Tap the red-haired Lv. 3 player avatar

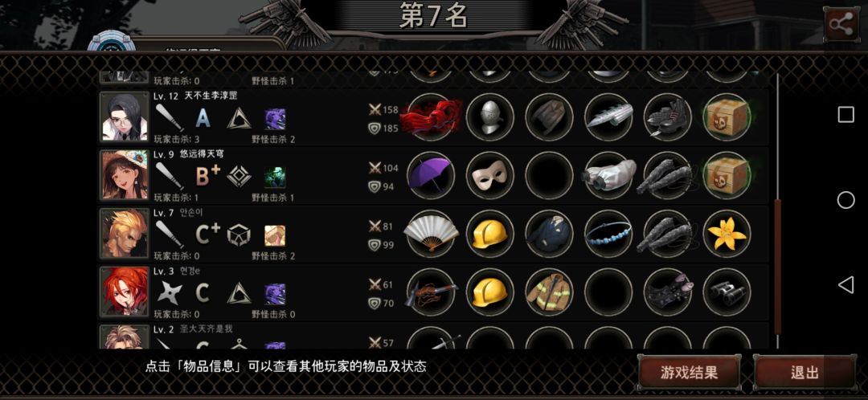(125, 292)
